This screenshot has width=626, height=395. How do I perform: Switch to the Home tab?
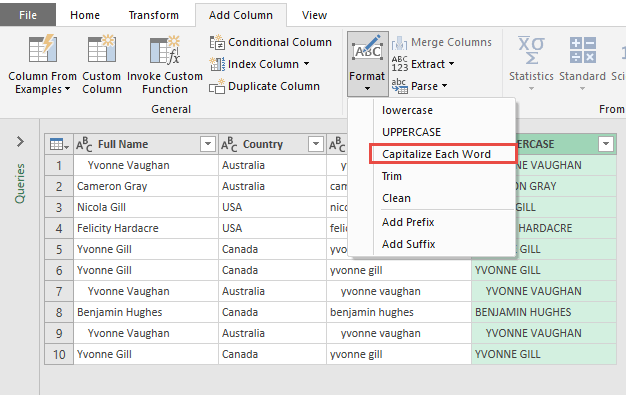point(85,15)
